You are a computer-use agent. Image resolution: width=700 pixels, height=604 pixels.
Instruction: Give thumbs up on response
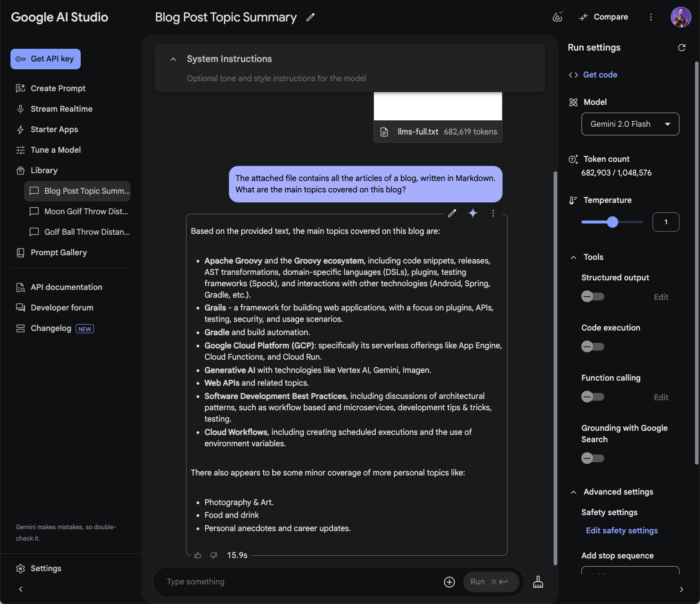click(x=197, y=555)
